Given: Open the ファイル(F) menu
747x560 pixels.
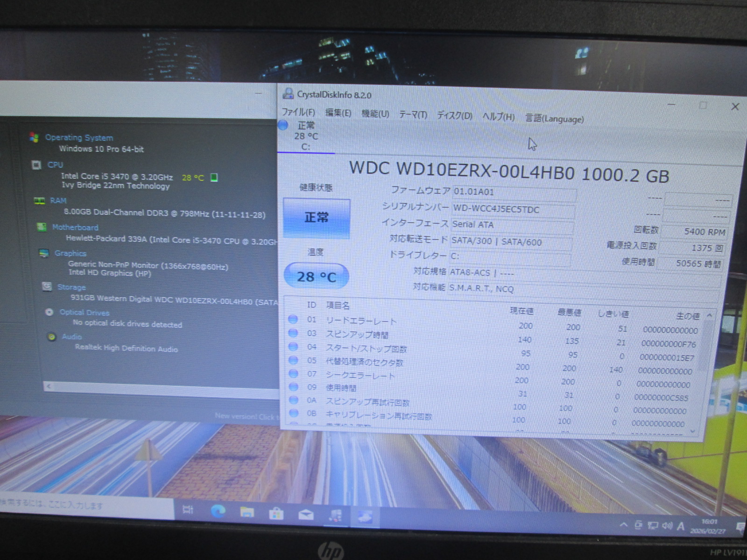Looking at the screenshot, I should click(x=298, y=112).
